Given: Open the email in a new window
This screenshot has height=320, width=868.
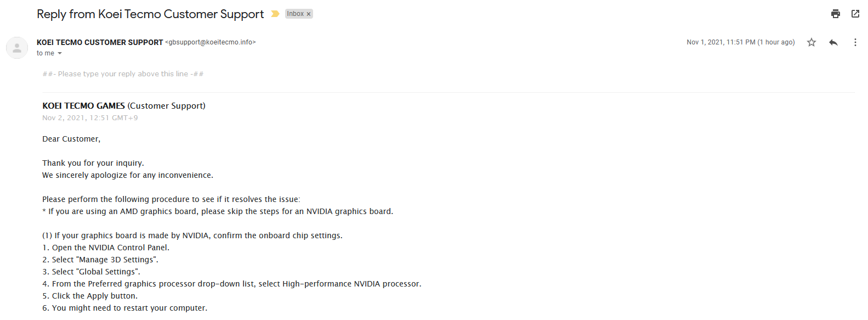Looking at the screenshot, I should (x=855, y=14).
